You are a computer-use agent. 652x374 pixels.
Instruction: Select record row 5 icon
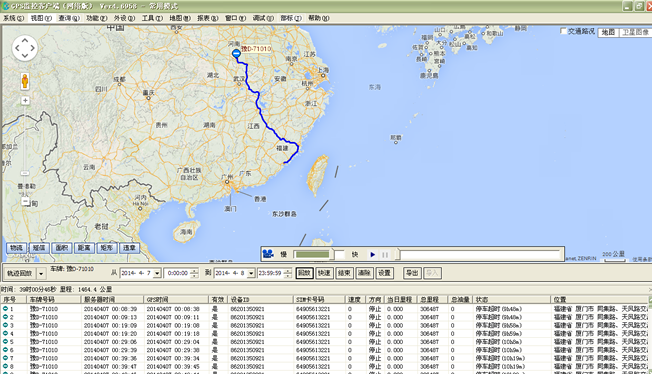pos(5,342)
